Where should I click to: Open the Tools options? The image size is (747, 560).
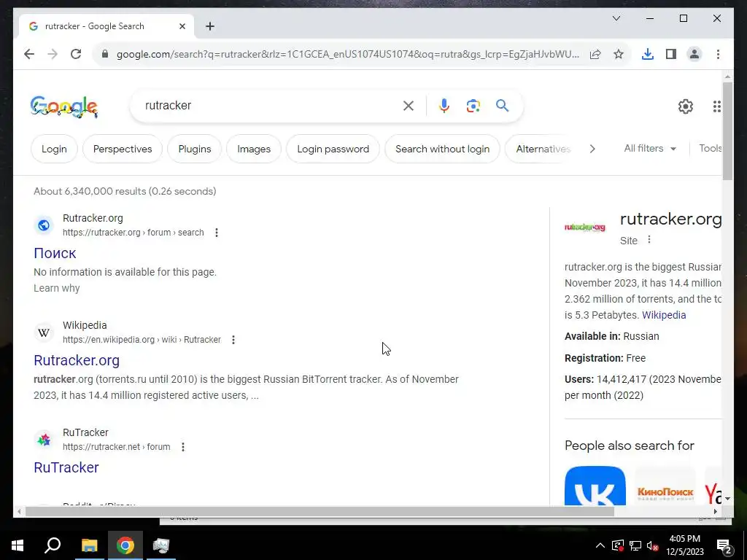click(711, 148)
